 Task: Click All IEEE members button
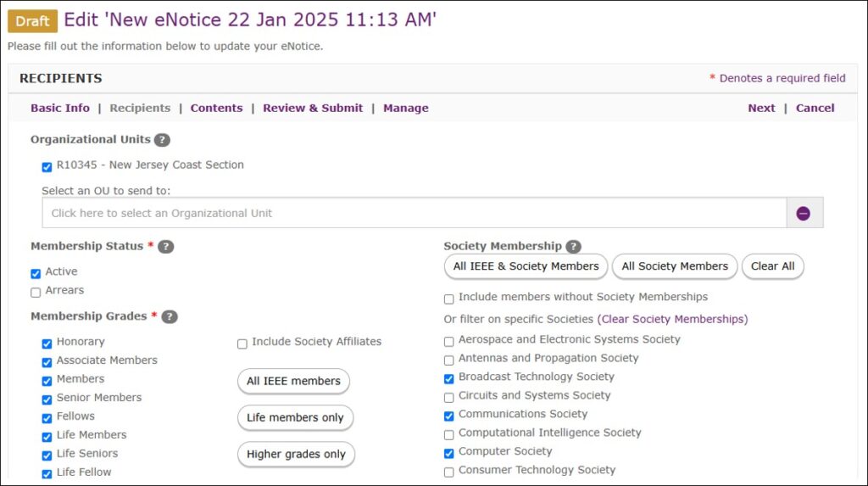(293, 382)
